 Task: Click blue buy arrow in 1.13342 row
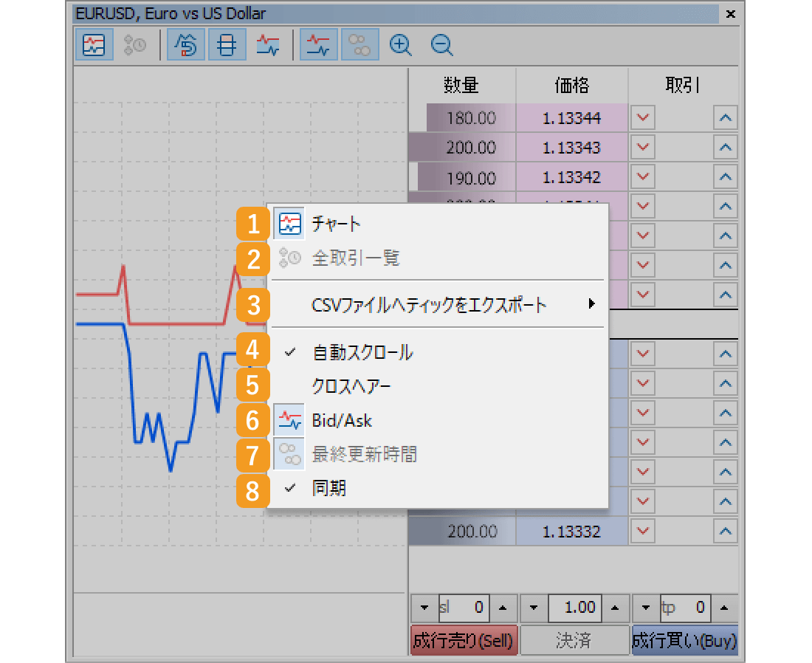pyautogui.click(x=726, y=177)
